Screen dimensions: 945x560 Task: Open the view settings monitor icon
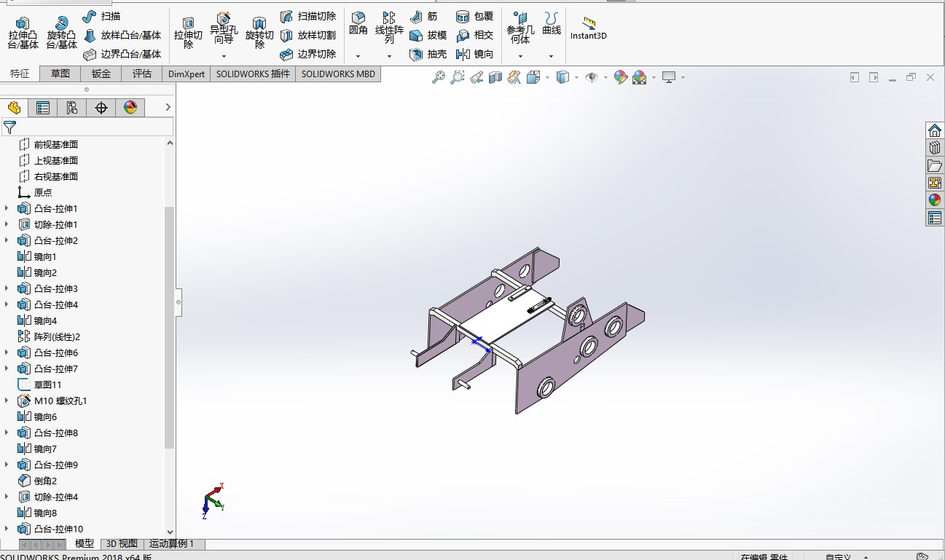pos(669,77)
